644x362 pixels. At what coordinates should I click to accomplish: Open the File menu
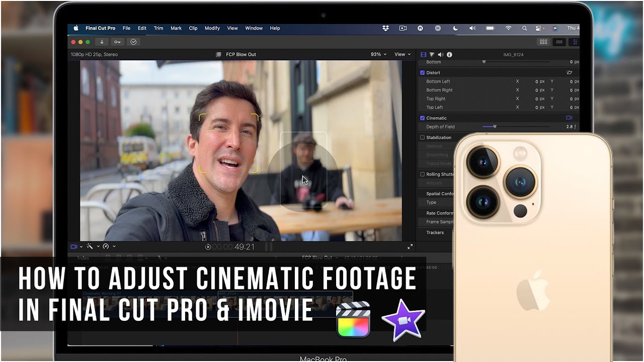tap(126, 28)
